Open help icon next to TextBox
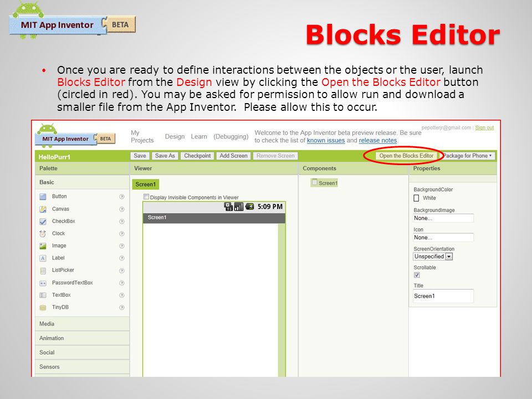This screenshot has width=532, height=399. coord(122,295)
